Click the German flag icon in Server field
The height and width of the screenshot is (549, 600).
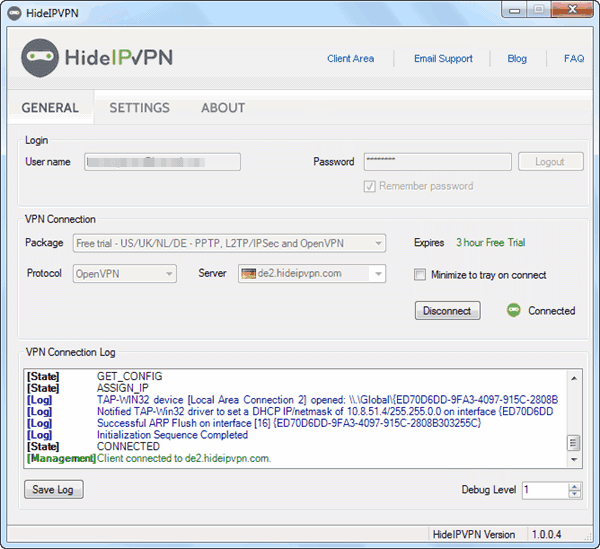tap(248, 274)
